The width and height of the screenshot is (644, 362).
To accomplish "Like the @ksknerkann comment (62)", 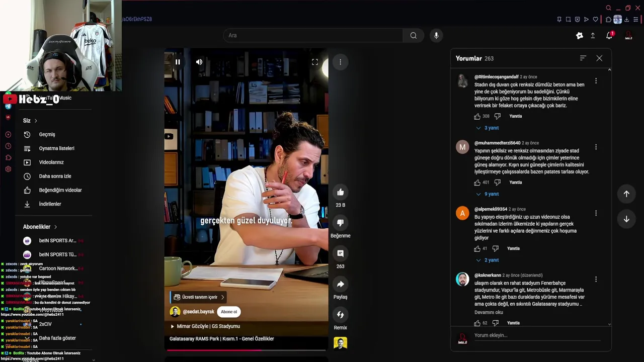I will click(x=477, y=323).
